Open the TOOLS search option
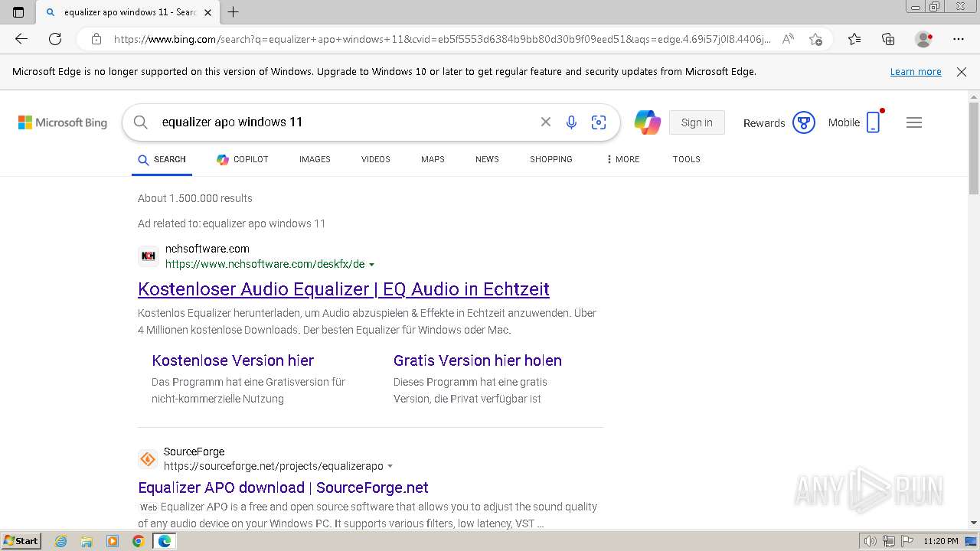Image resolution: width=980 pixels, height=551 pixels. (x=687, y=159)
